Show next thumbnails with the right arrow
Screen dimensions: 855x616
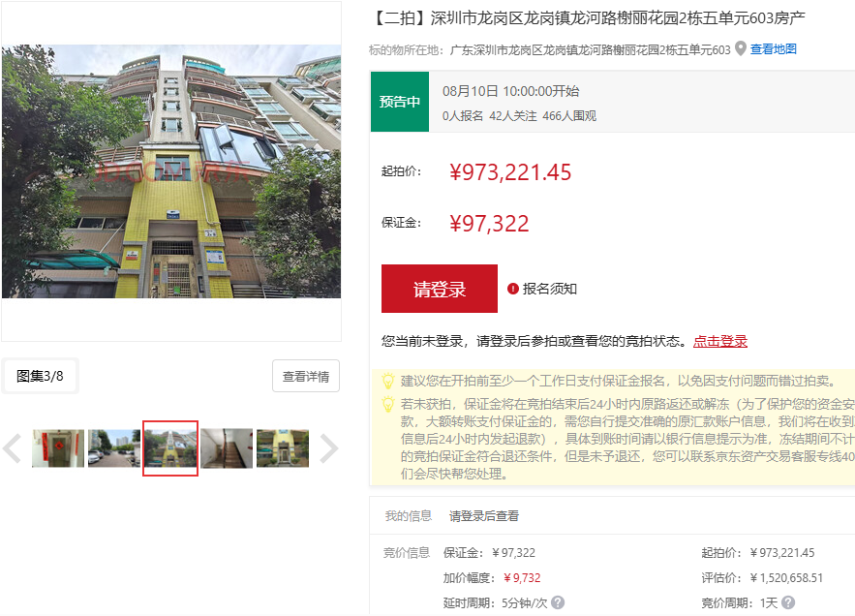[329, 448]
